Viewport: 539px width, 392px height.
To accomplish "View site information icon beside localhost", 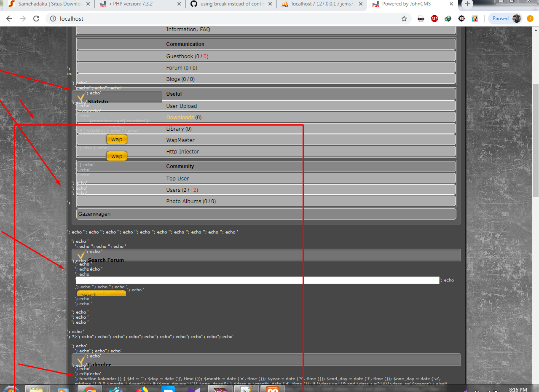I will (53, 19).
